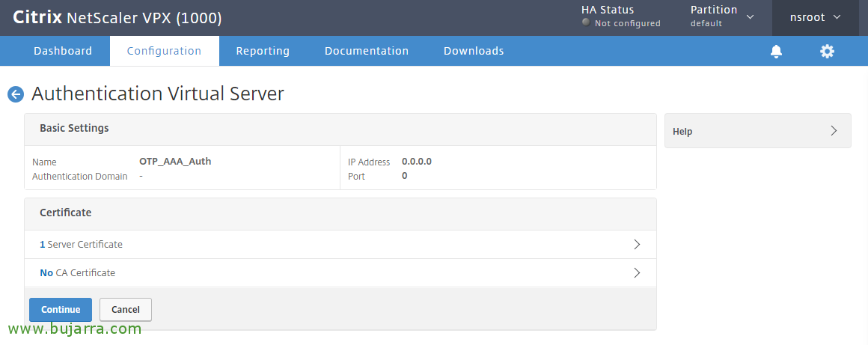Viewport: 868px width, 345px height.
Task: Click the OTP_AAA_Auth name value
Action: click(x=175, y=161)
